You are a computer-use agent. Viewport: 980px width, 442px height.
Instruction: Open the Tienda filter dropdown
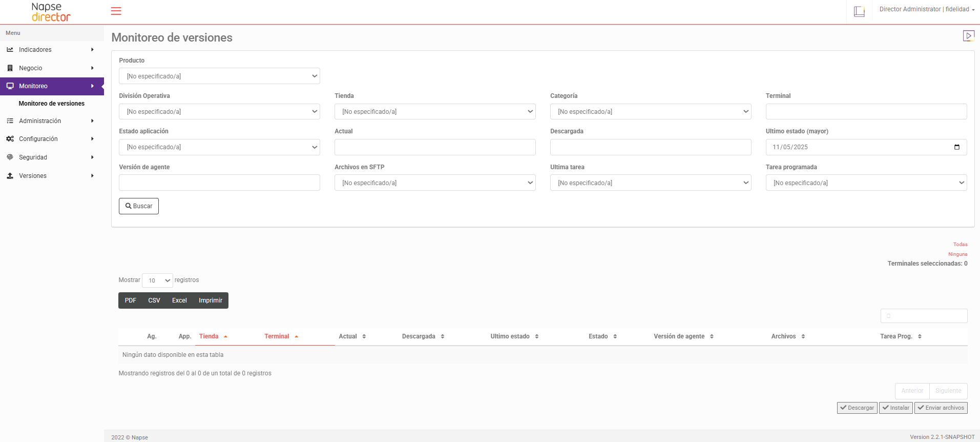point(435,112)
